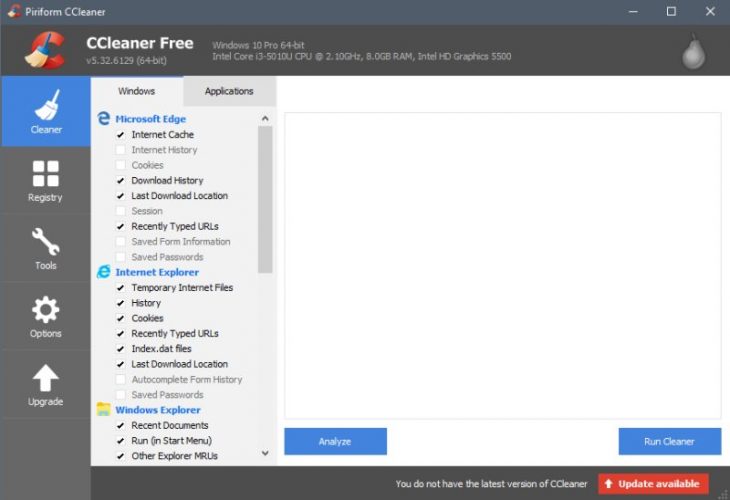The height and width of the screenshot is (500, 730).
Task: Uncheck Internet Explorer History checkbox
Action: (121, 303)
